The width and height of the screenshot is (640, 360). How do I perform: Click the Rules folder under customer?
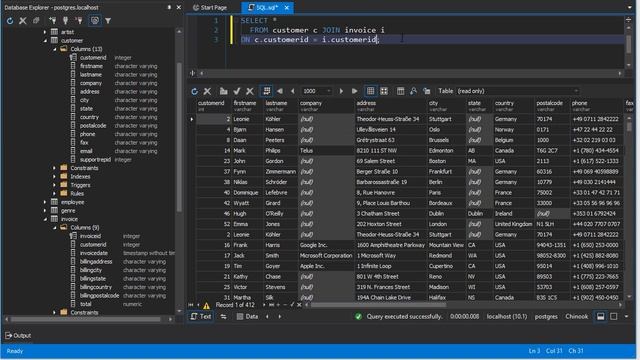click(77, 193)
